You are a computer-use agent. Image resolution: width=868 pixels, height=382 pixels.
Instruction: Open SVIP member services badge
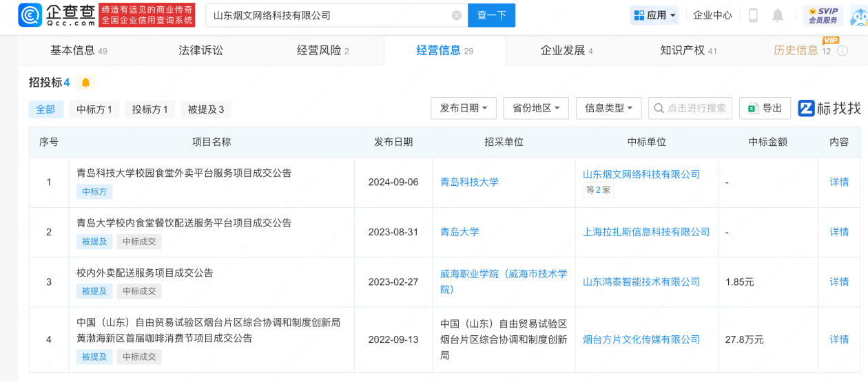(823, 15)
